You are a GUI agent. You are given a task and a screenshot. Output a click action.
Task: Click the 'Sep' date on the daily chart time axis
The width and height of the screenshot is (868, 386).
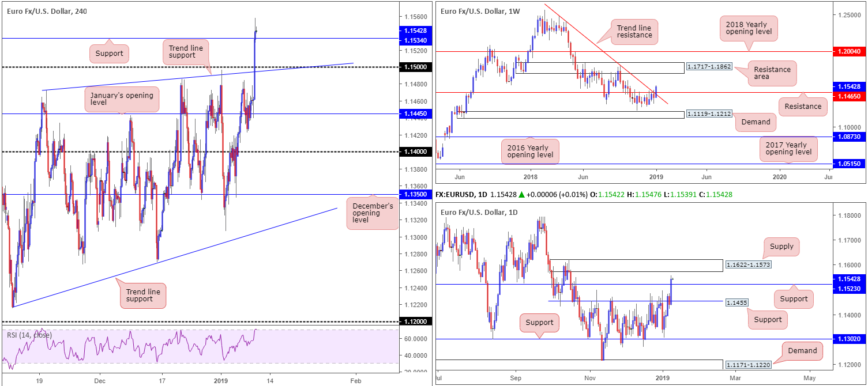click(x=516, y=379)
